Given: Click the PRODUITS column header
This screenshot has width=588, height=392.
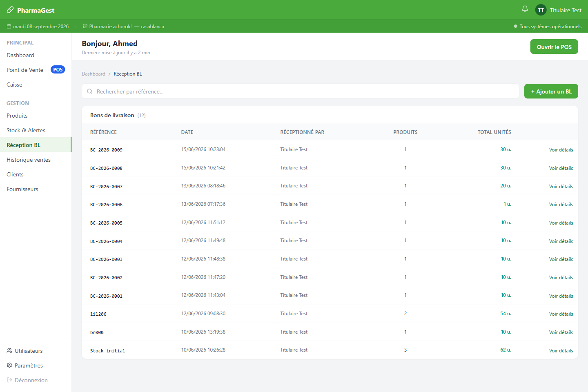Looking at the screenshot, I should point(405,132).
